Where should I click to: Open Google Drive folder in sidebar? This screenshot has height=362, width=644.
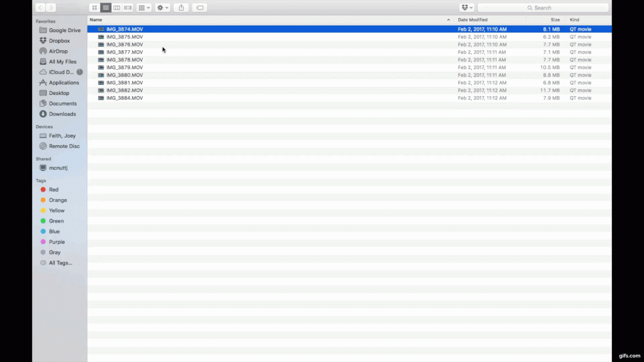click(64, 30)
